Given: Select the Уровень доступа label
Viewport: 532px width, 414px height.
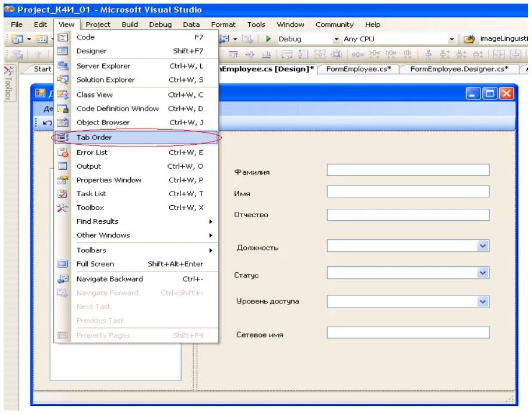Looking at the screenshot, I should (x=268, y=302).
